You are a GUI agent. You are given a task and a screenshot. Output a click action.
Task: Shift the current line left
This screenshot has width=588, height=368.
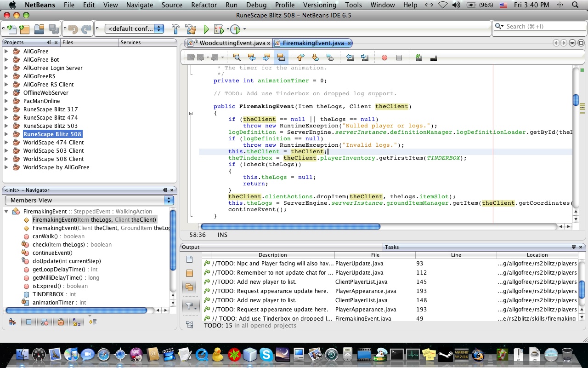coord(350,57)
